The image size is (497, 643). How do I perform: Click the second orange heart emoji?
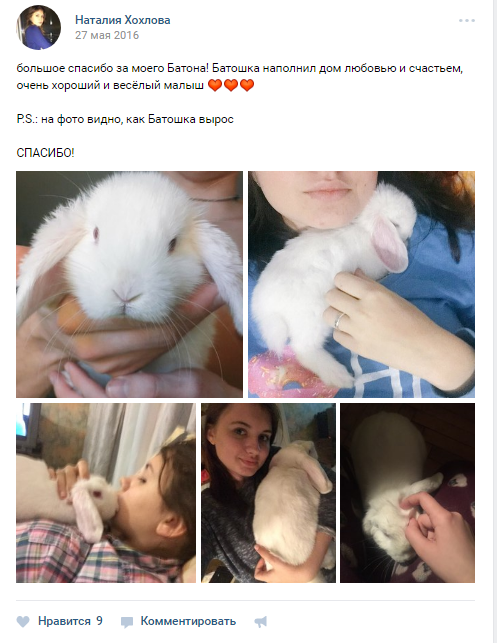point(231,85)
